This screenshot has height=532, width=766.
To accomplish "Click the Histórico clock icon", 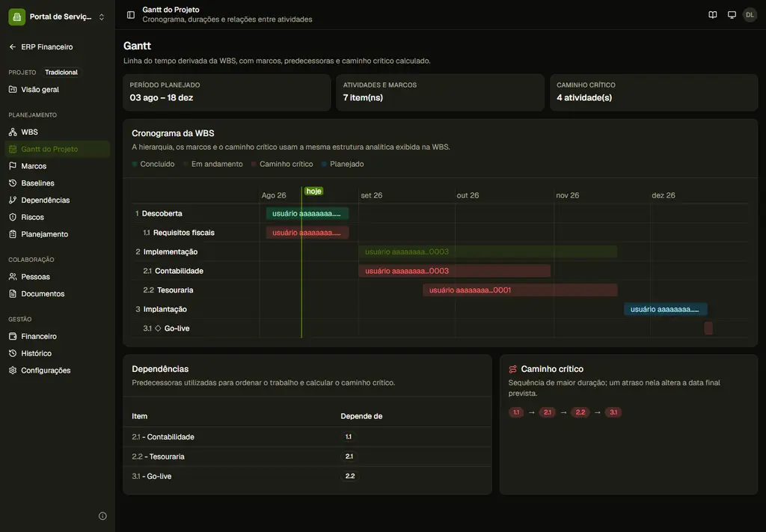I will (13, 353).
